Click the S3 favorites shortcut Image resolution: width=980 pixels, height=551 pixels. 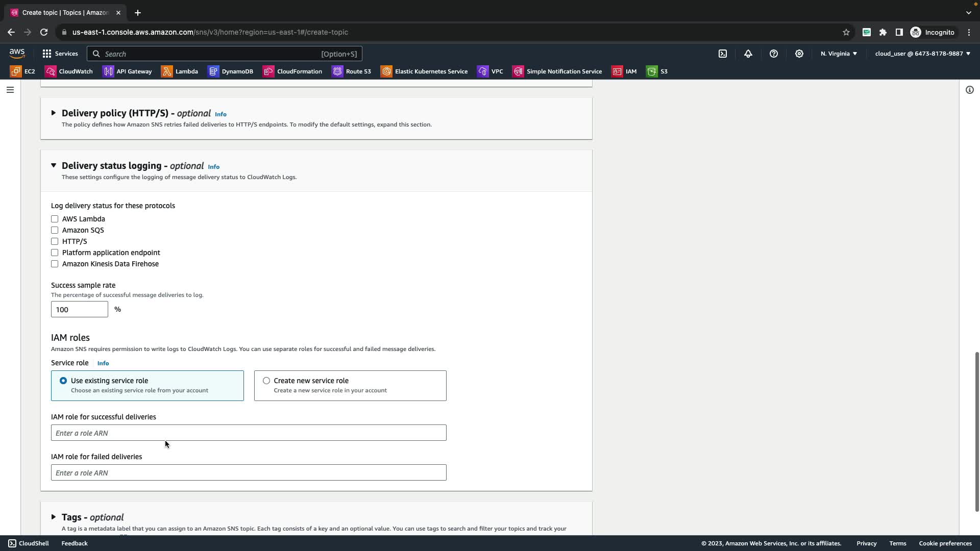pos(657,71)
